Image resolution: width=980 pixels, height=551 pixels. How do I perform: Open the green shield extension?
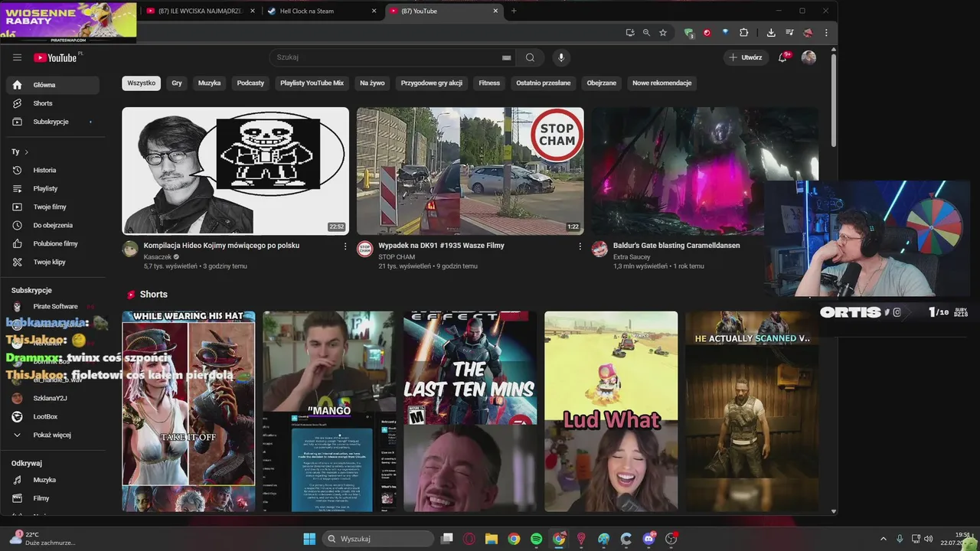(688, 33)
